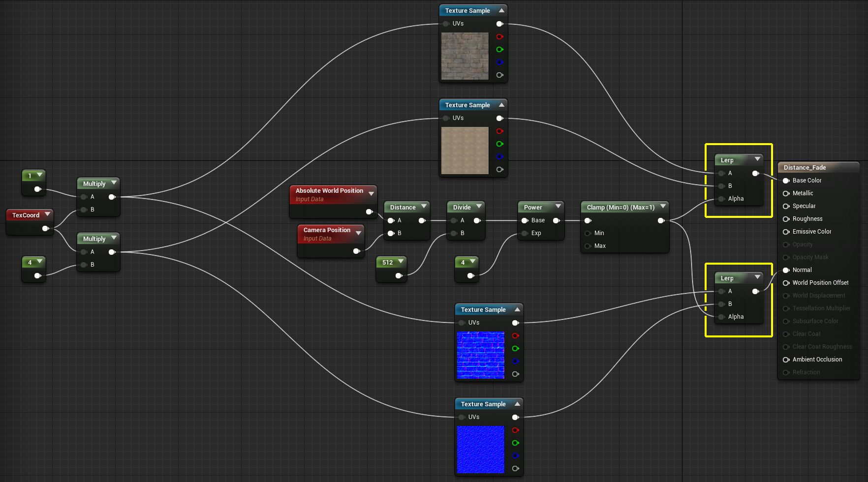The height and width of the screenshot is (482, 868).
Task: Select the TexCoord node
Action: click(27, 215)
